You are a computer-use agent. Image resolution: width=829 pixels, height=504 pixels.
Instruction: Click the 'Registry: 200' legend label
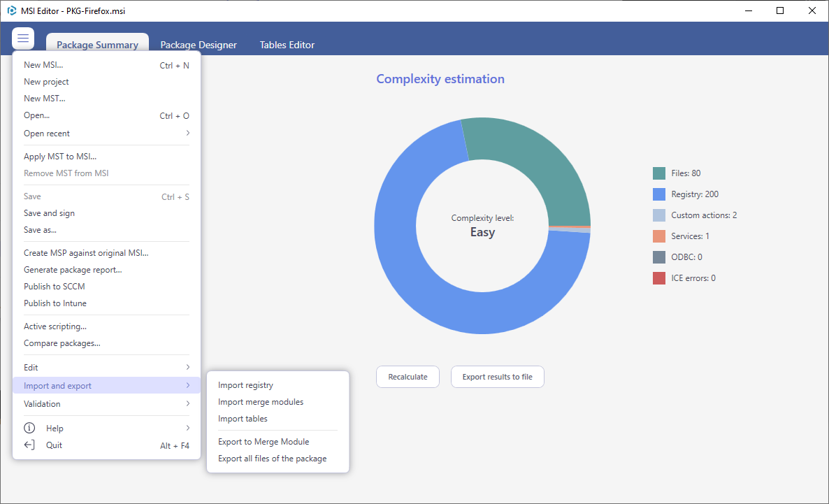coord(695,194)
